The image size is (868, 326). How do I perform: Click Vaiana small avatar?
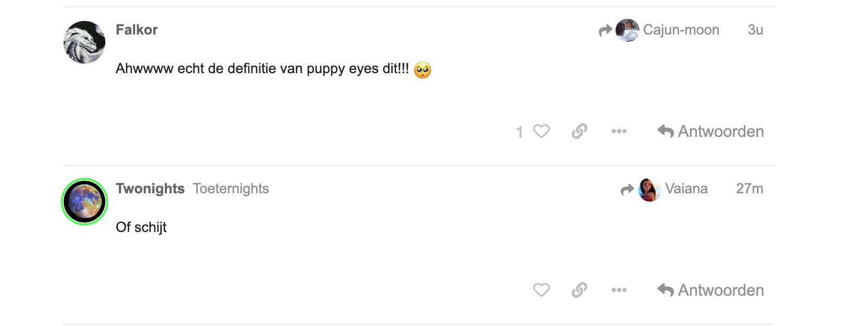649,189
